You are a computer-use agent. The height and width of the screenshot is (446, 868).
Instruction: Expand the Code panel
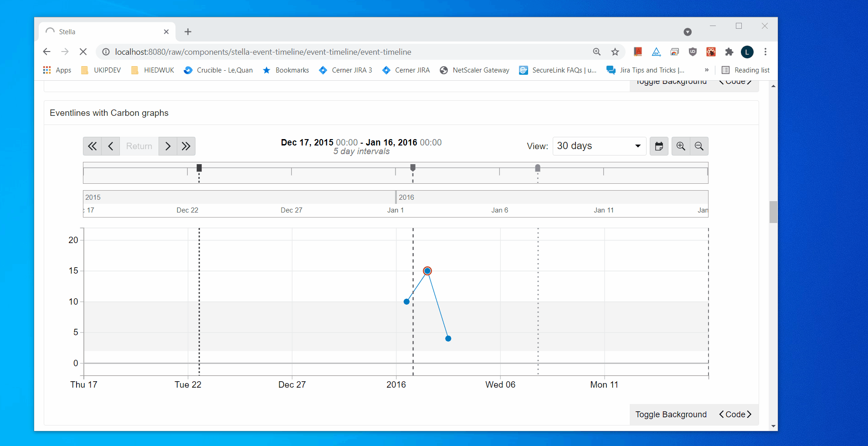point(734,414)
